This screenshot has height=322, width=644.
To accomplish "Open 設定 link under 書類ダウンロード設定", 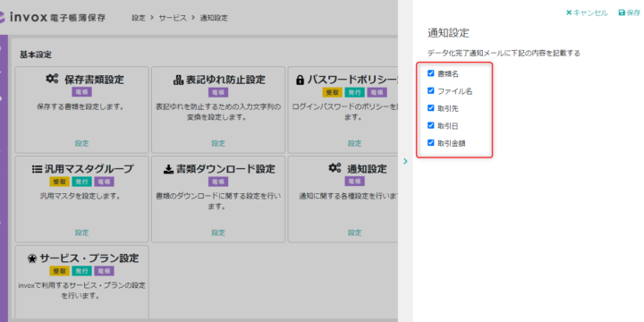I will point(218,233).
